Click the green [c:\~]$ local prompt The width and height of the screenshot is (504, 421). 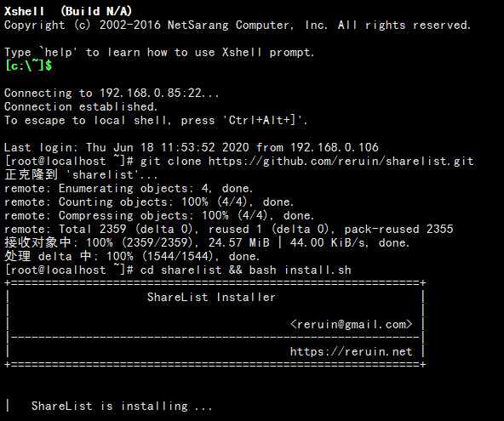[28, 65]
